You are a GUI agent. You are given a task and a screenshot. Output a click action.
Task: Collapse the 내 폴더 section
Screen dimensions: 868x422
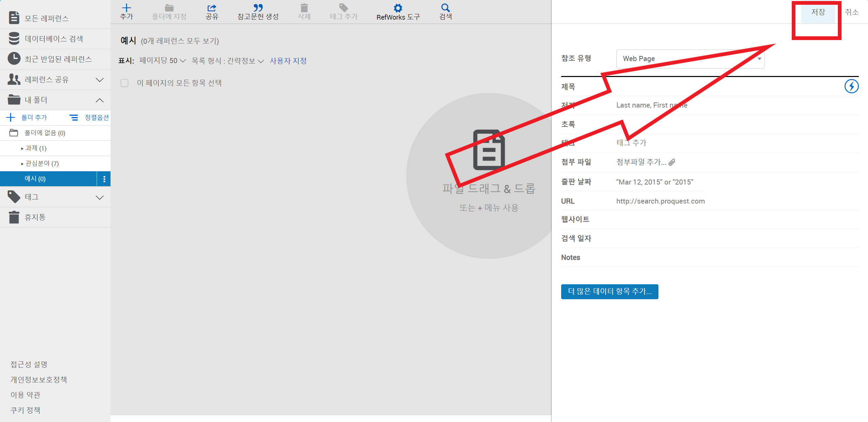coord(99,100)
